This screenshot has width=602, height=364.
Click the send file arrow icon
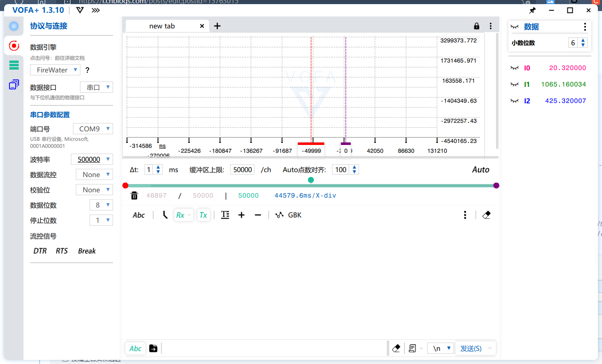pyautogui.click(x=153, y=348)
